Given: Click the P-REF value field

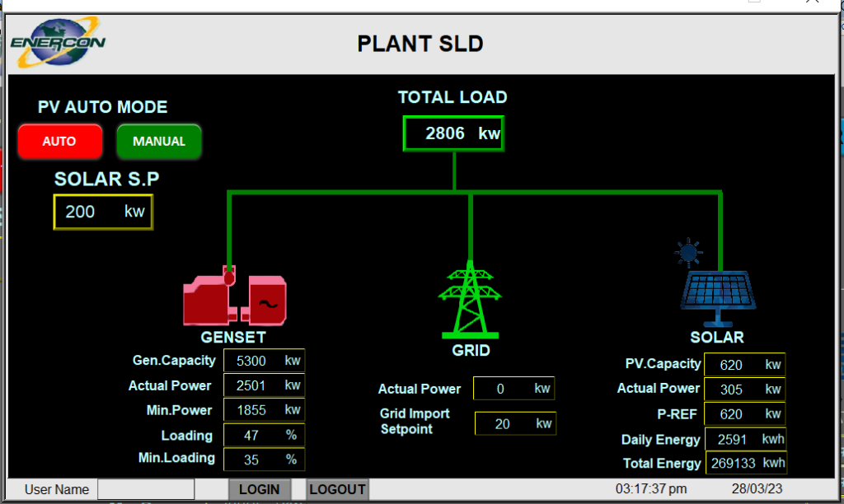Looking at the screenshot, I should tap(744, 414).
